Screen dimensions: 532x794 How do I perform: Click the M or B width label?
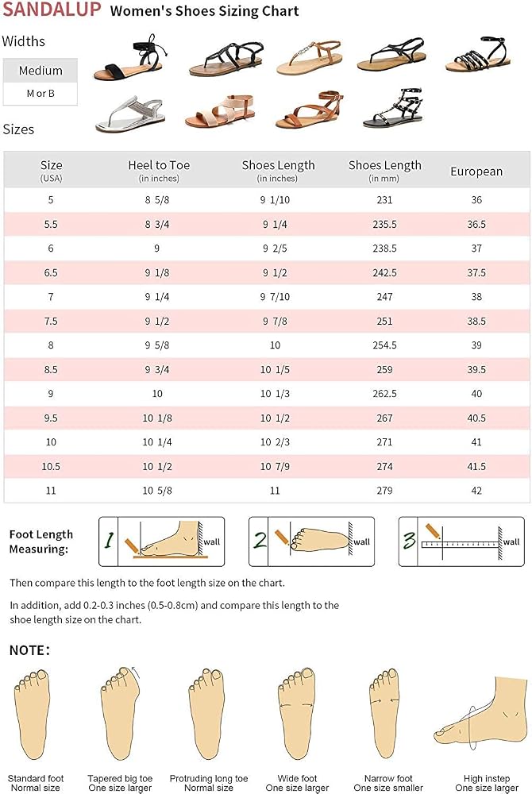pyautogui.click(x=40, y=94)
